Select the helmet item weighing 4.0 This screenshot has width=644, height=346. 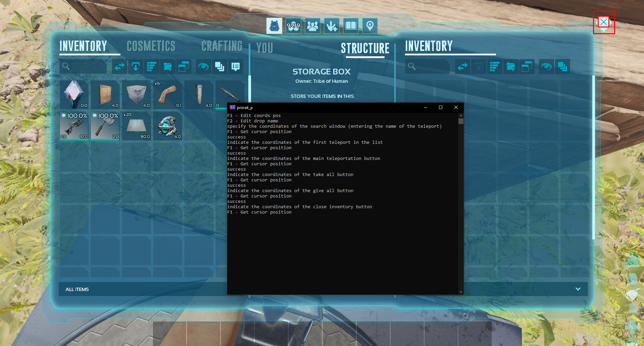(x=168, y=126)
